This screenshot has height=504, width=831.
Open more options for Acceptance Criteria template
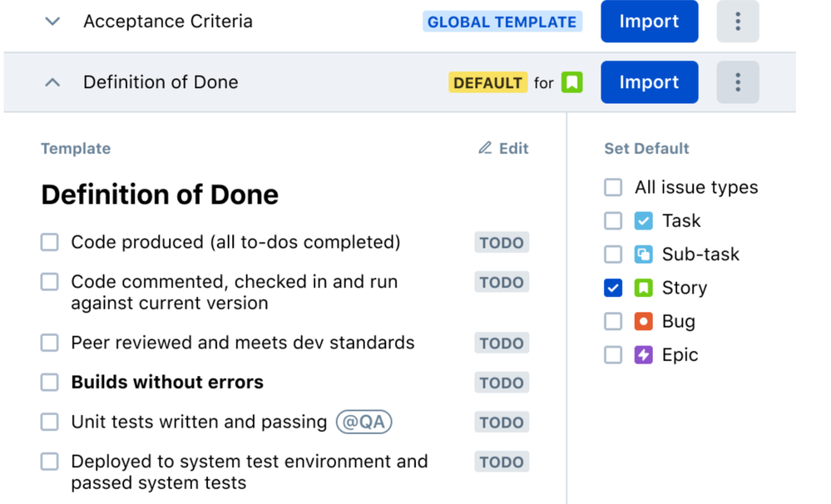(x=737, y=22)
